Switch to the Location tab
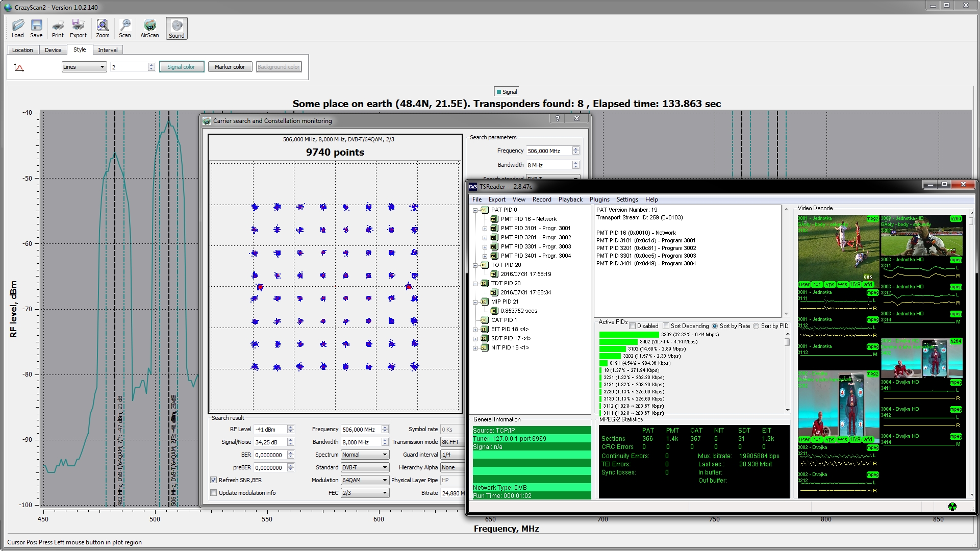This screenshot has width=980, height=551. 22,50
